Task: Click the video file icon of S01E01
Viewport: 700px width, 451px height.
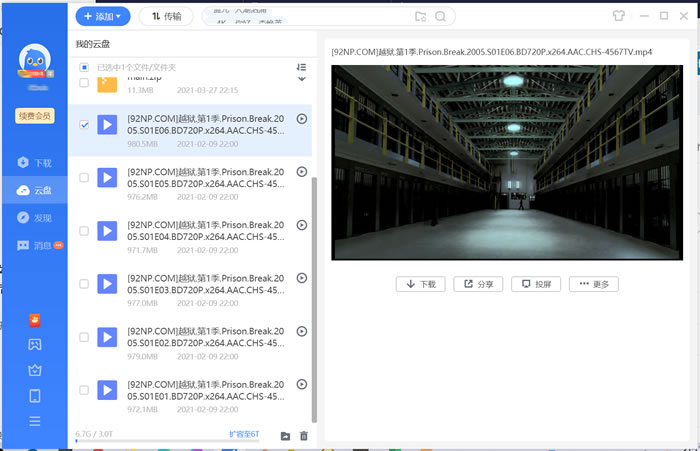Action: click(x=107, y=390)
